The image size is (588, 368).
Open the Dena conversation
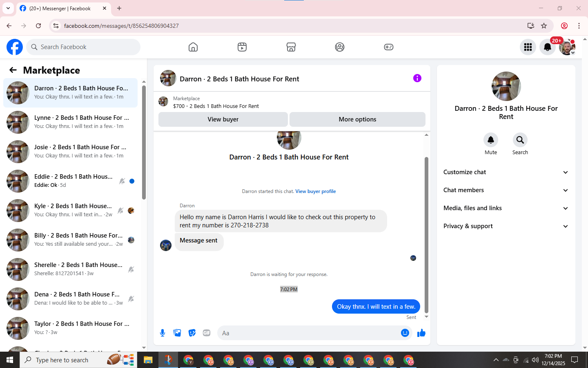click(70, 299)
